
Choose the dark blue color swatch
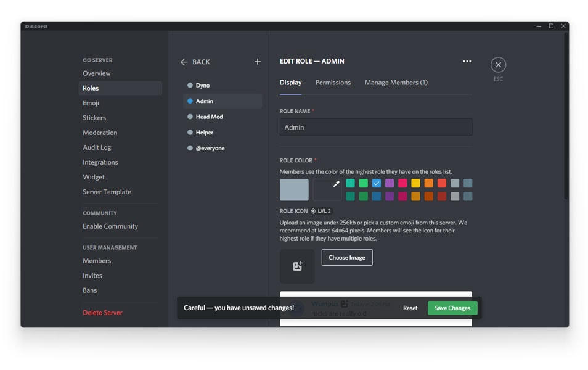coord(377,196)
